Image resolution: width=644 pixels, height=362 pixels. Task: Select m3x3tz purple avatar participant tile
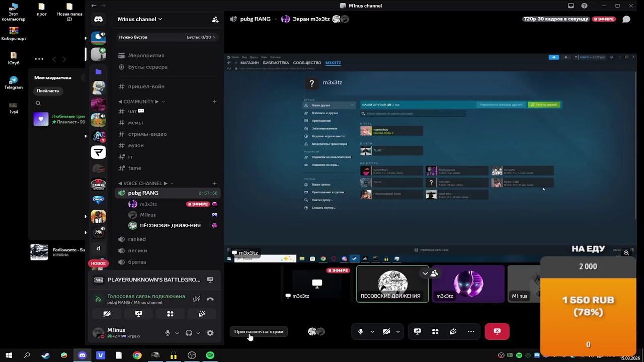468,284
